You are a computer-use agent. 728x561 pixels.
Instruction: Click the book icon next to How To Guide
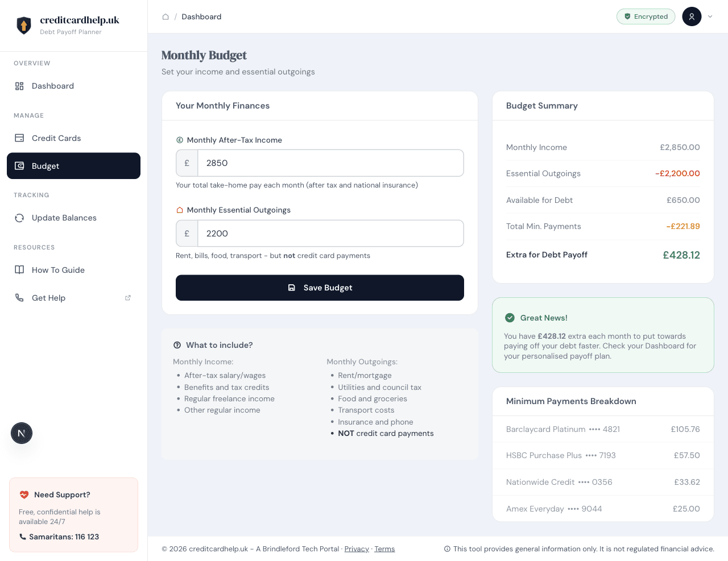tap(19, 270)
